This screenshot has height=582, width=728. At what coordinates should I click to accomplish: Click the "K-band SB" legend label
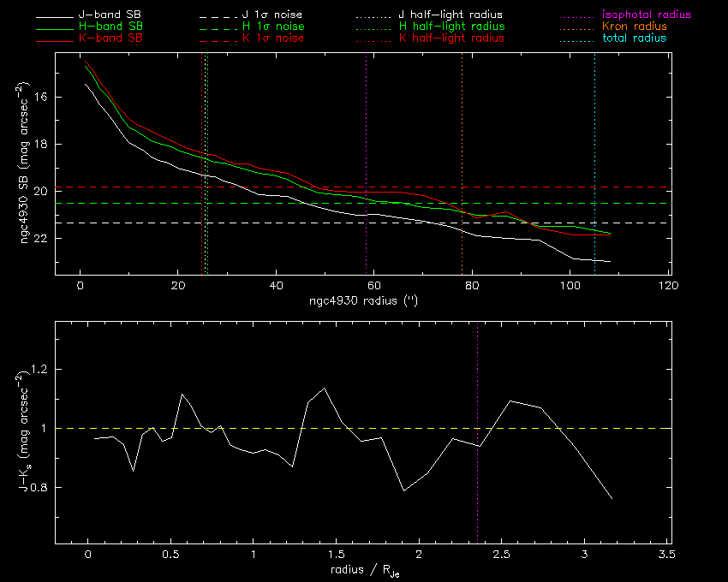click(x=110, y=38)
